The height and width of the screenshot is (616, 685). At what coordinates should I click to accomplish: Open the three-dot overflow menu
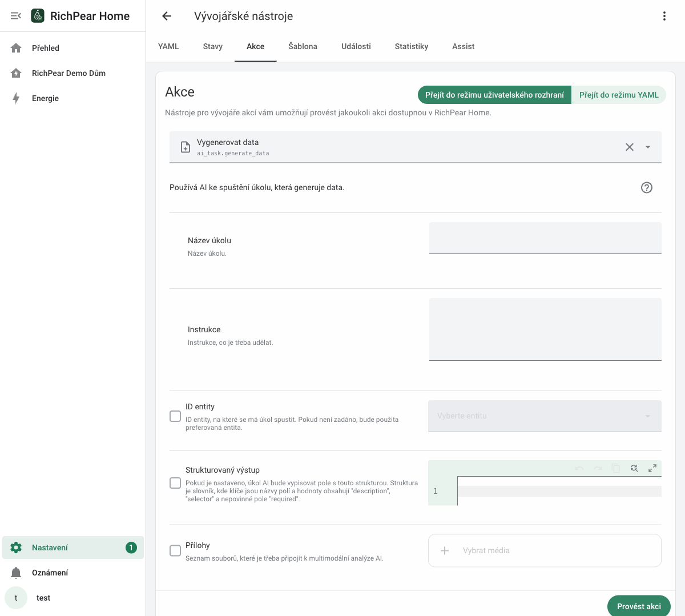point(664,16)
